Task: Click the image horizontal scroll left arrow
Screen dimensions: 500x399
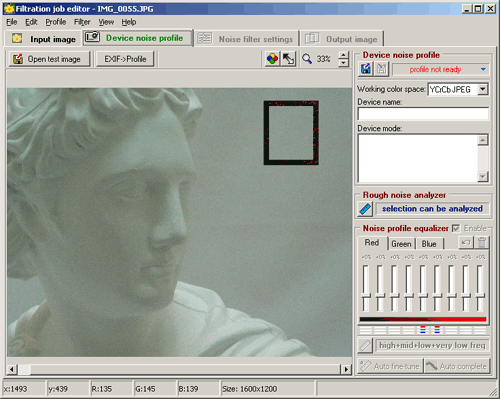Action: coord(12,369)
